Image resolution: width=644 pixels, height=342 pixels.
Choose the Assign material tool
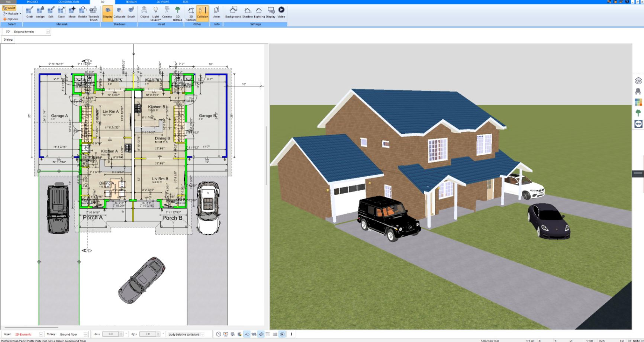40,12
